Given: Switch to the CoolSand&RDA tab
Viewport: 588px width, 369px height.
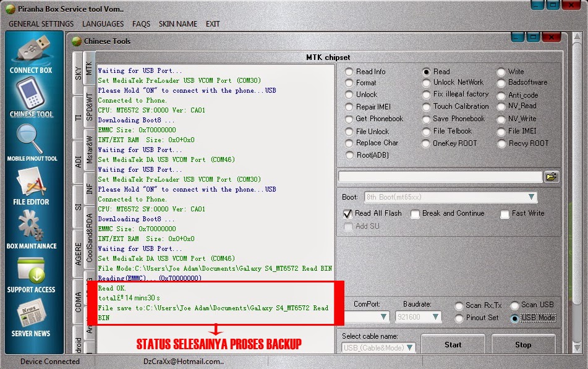Looking at the screenshot, I should (89, 237).
